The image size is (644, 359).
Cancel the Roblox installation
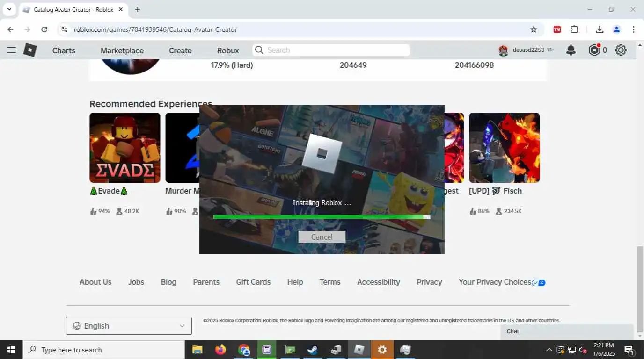pyautogui.click(x=322, y=237)
